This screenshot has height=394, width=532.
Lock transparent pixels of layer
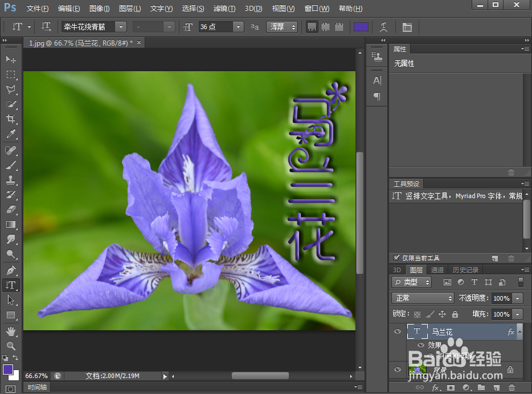click(418, 314)
